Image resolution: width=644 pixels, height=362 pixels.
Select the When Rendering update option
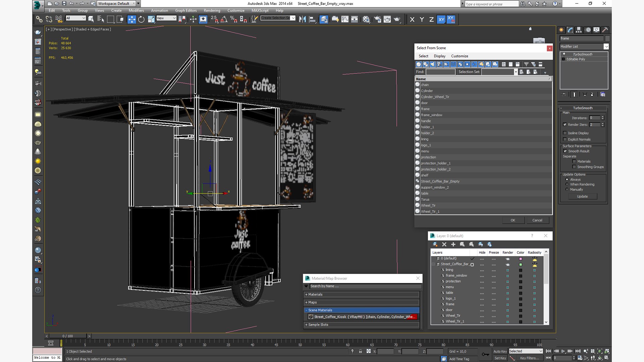pyautogui.click(x=567, y=184)
